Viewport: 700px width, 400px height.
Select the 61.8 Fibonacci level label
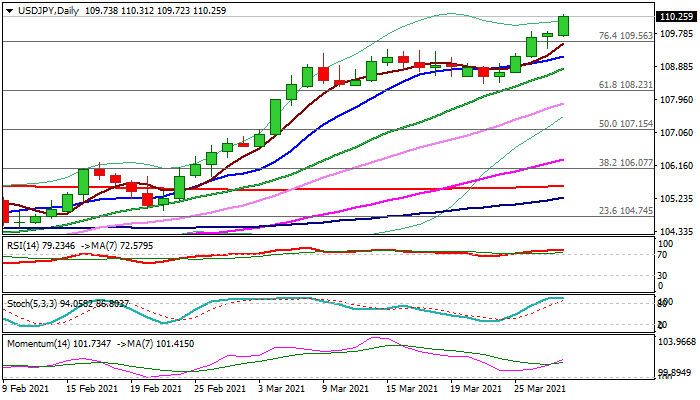point(625,85)
